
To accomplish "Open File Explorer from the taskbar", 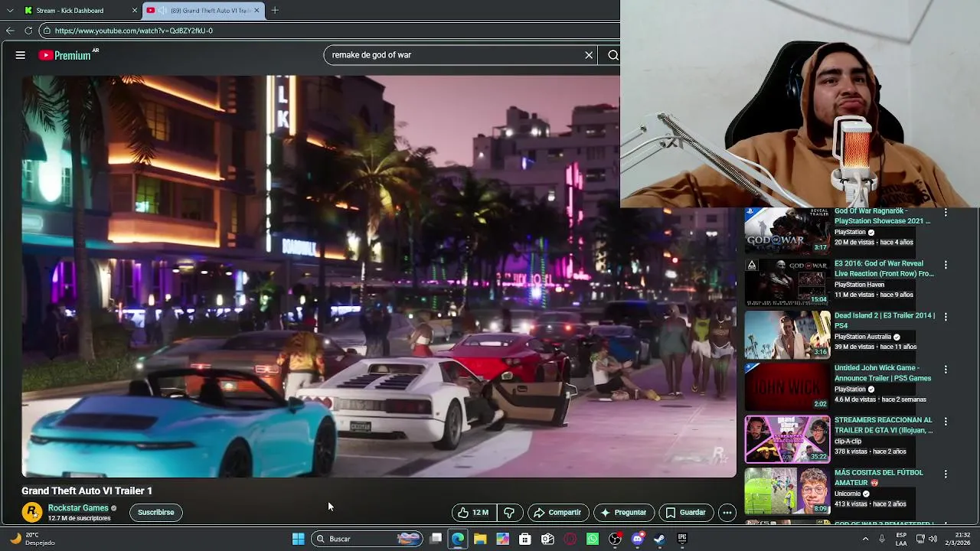I will click(x=480, y=539).
